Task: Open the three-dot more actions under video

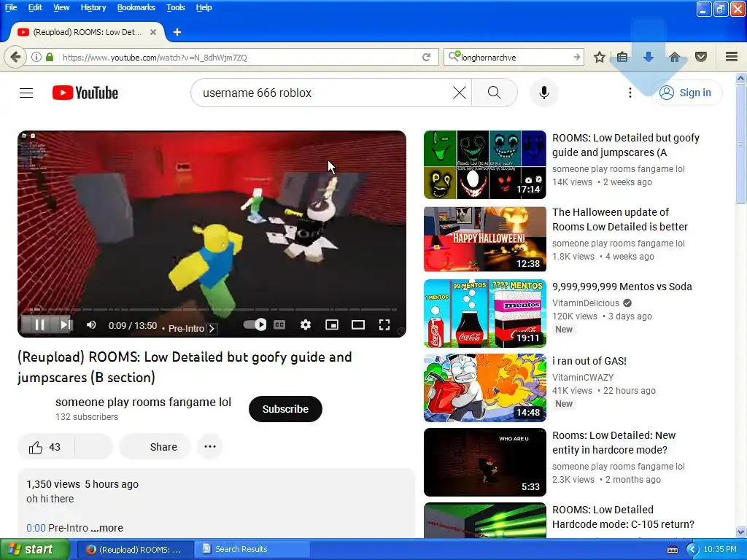Action: point(210,447)
